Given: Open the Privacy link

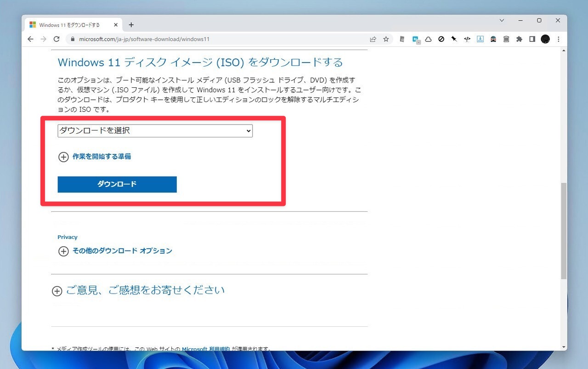Looking at the screenshot, I should (x=67, y=237).
